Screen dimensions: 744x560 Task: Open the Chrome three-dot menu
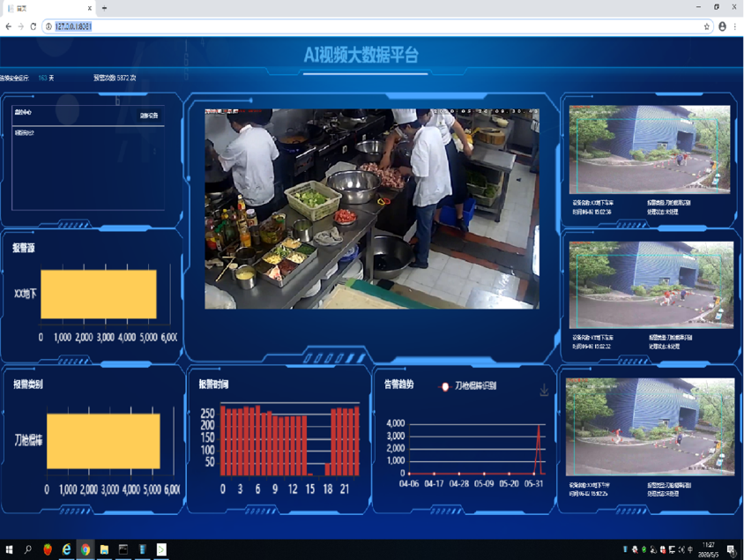(735, 26)
